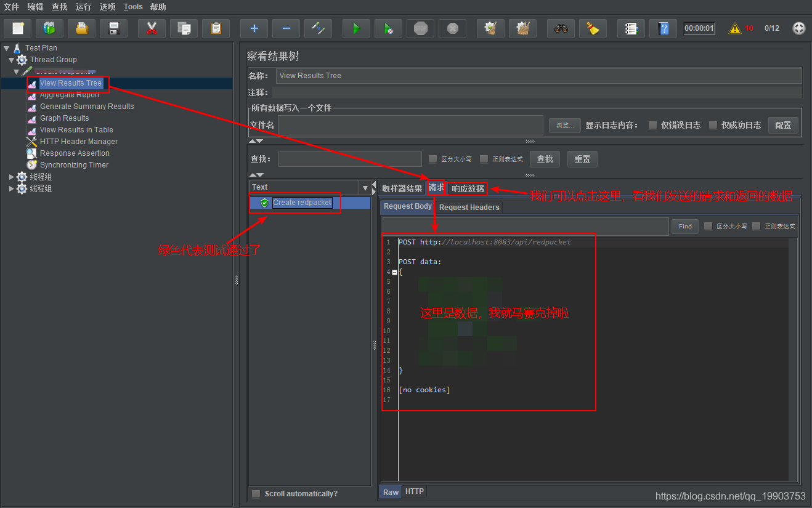Click the 配置 button
The width and height of the screenshot is (812, 508).
point(783,125)
